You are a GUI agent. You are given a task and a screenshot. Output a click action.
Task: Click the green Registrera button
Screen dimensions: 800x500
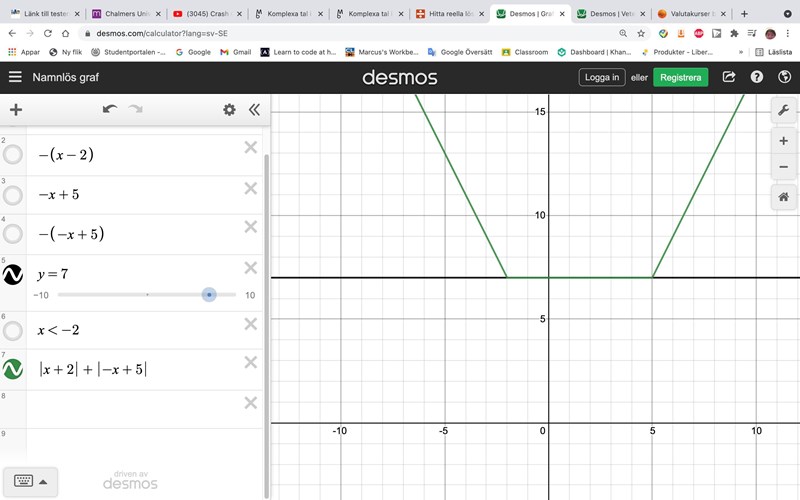pyautogui.click(x=680, y=77)
